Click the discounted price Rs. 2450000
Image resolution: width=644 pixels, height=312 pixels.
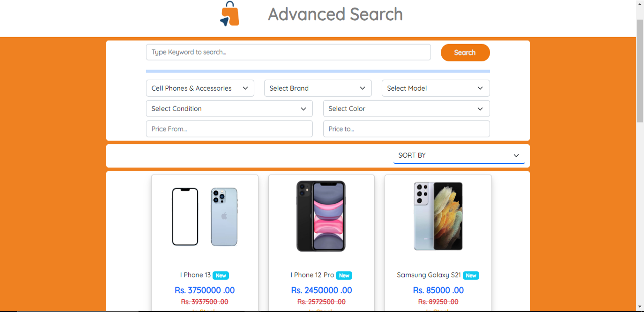click(321, 290)
